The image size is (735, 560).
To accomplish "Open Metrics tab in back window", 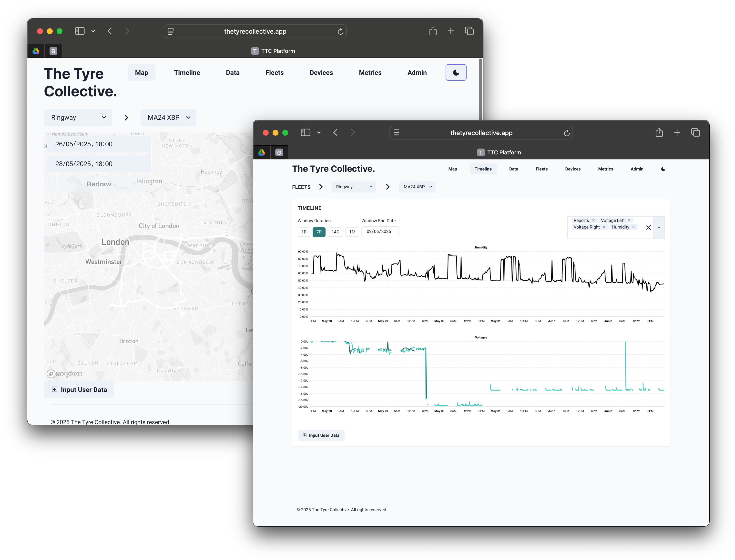I will coord(370,73).
